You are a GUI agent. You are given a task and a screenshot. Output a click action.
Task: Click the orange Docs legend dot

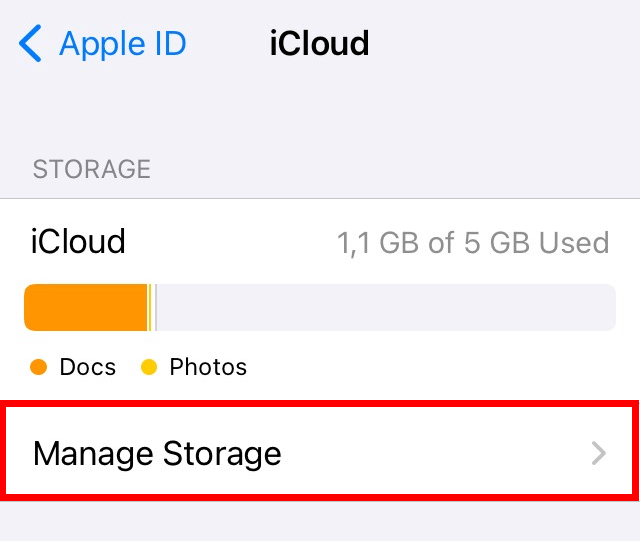[x=39, y=367]
